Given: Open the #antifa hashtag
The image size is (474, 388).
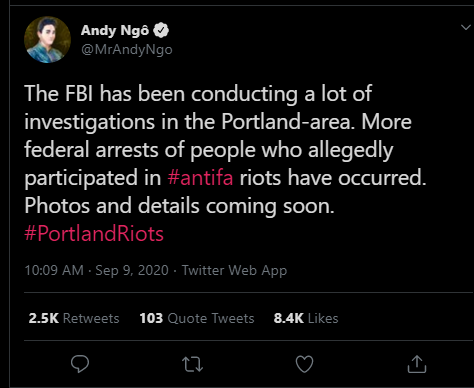Looking at the screenshot, I should (x=200, y=177).
